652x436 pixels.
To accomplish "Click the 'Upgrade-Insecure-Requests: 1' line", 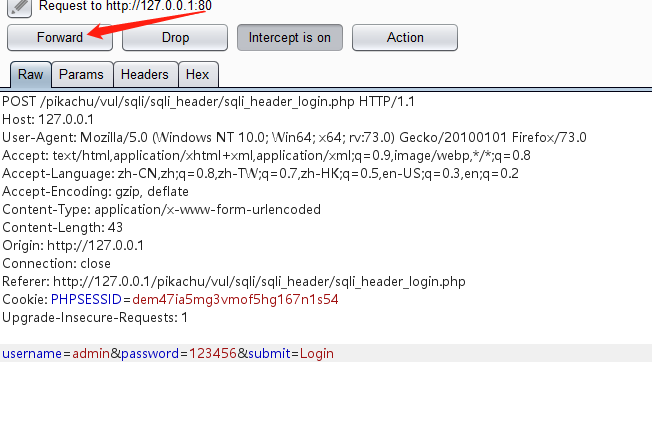I will pos(95,318).
